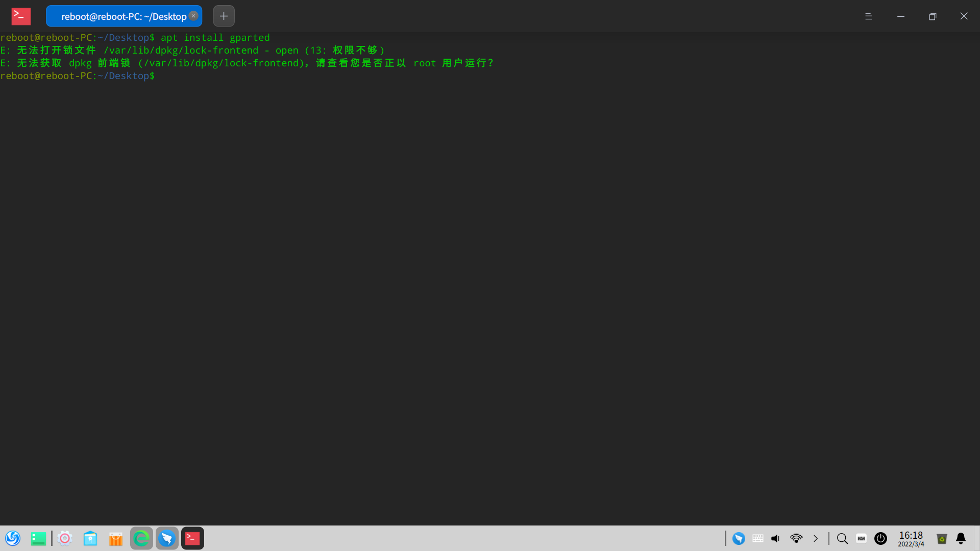Expand the hidden tray icons arrow
Screen dimensions: 980x551
[816, 538]
